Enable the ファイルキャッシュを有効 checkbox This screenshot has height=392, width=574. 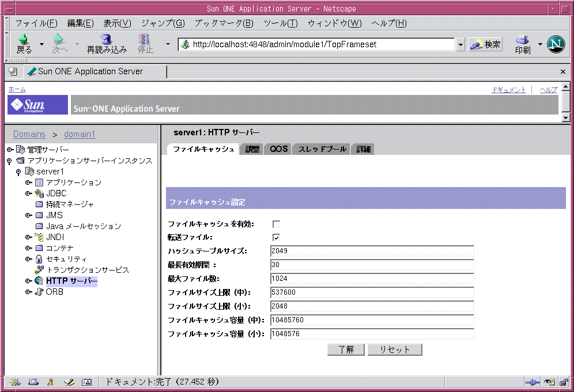[x=277, y=224]
